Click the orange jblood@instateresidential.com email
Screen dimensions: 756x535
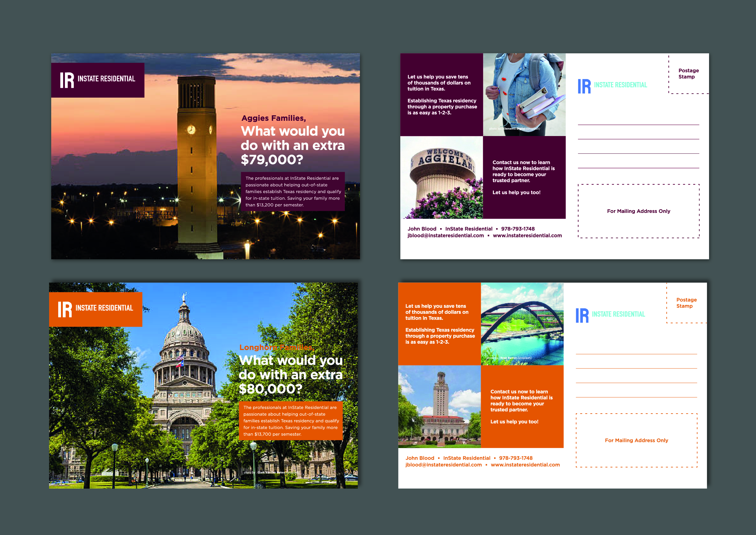pyautogui.click(x=444, y=465)
